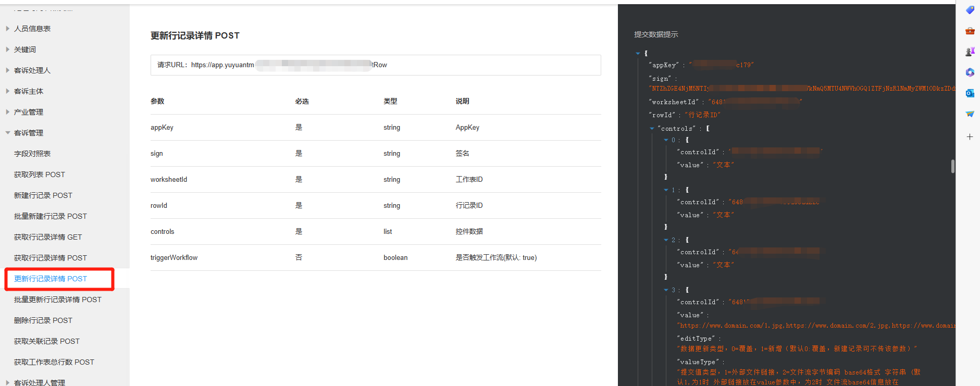Screen dimensions: 980x386
Task: Open Outlook from the browser sidebar
Action: coord(970,93)
